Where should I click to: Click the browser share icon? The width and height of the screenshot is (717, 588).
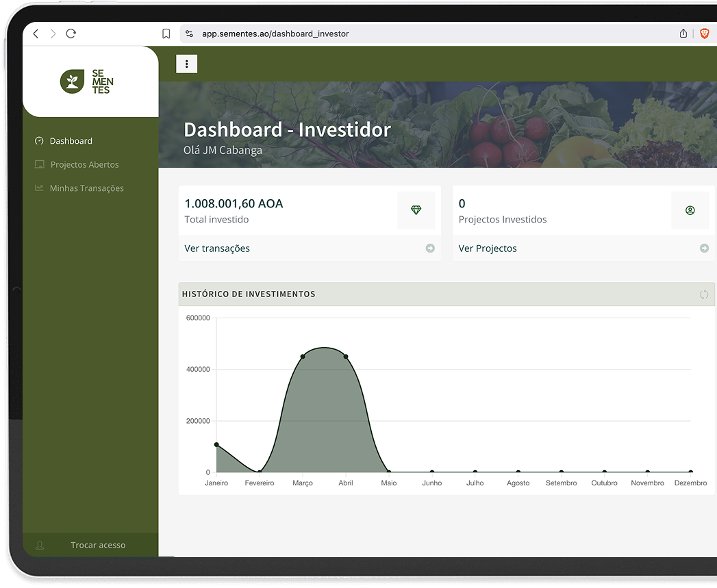683,34
